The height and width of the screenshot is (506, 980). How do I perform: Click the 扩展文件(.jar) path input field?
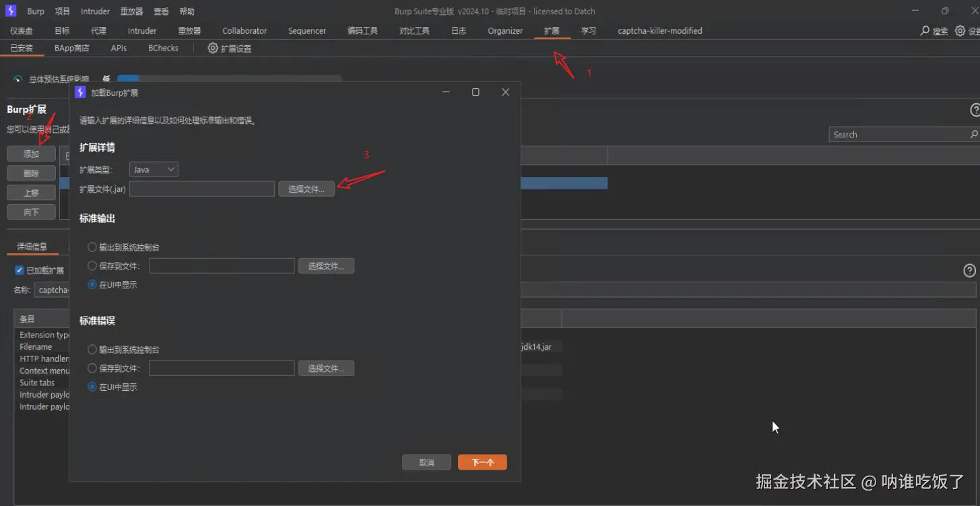[202, 189]
